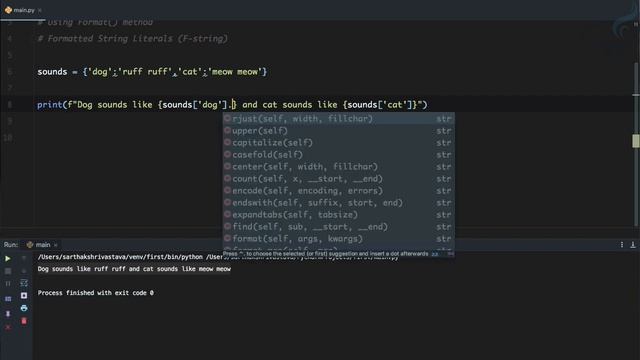Click the 'print' keyword on line 8
This screenshot has height=360, width=640.
pos(49,105)
